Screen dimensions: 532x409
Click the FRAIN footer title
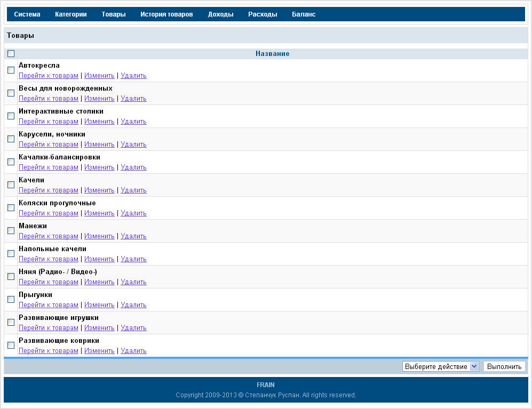tap(266, 385)
